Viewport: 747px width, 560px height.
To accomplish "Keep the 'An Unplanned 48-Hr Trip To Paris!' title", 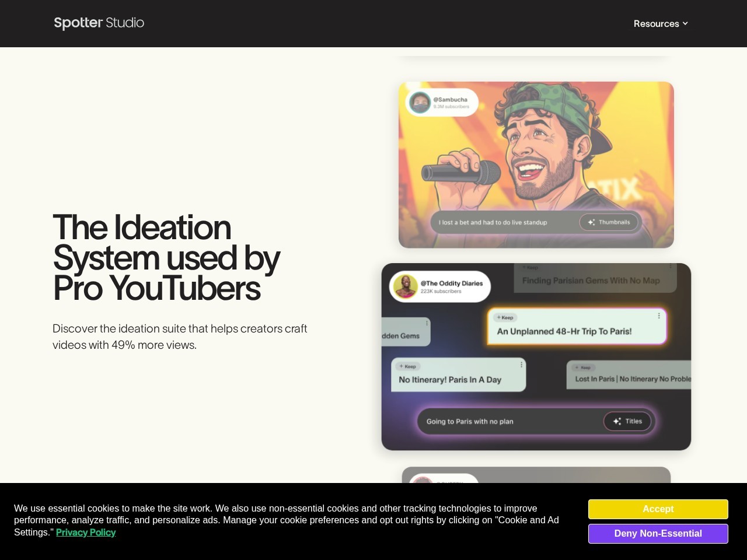I will tap(505, 317).
